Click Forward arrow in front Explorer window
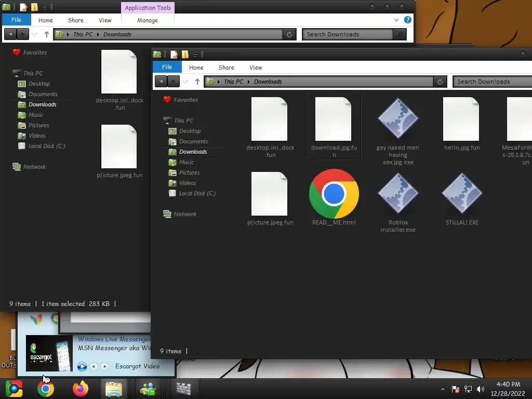 point(174,82)
